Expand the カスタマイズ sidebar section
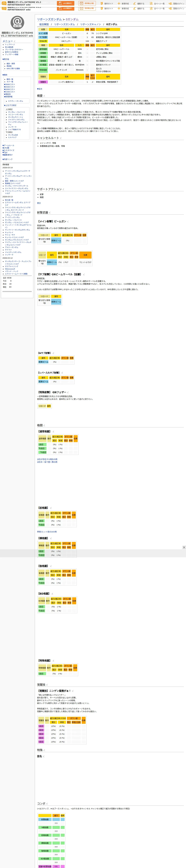 8,150
